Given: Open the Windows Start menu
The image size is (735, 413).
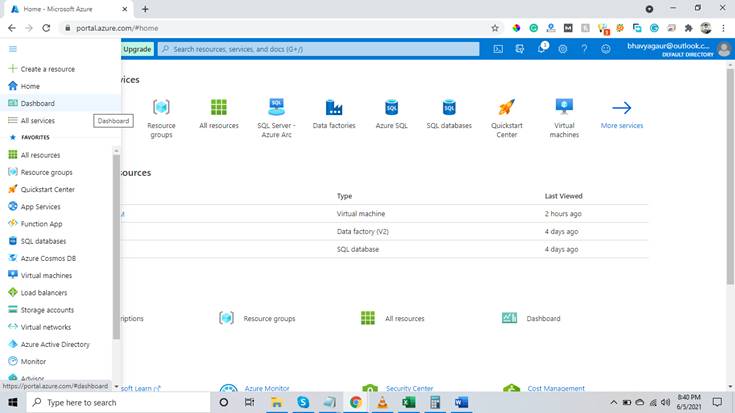Looking at the screenshot, I should pos(13,402).
